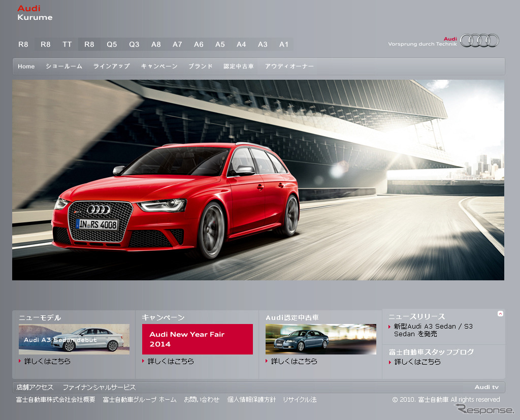Select the A1 model tab
Image resolution: width=520 pixels, height=420 pixels.
(284, 45)
